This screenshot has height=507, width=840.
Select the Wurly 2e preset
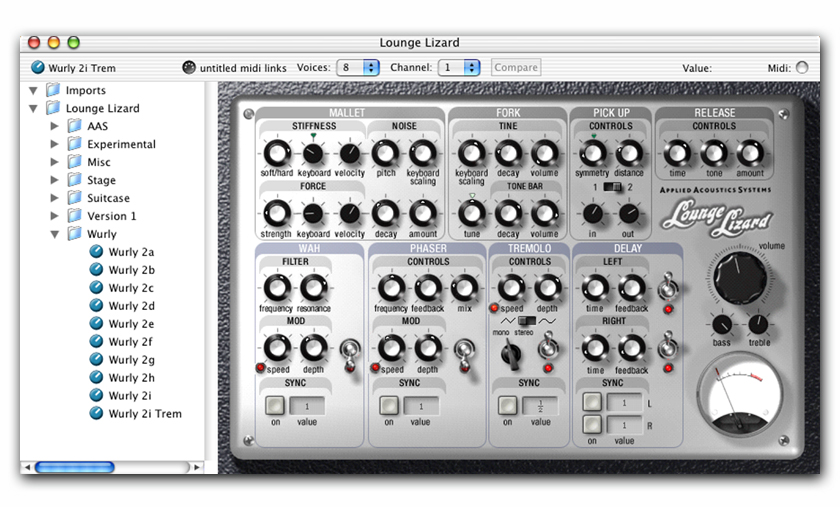(131, 324)
